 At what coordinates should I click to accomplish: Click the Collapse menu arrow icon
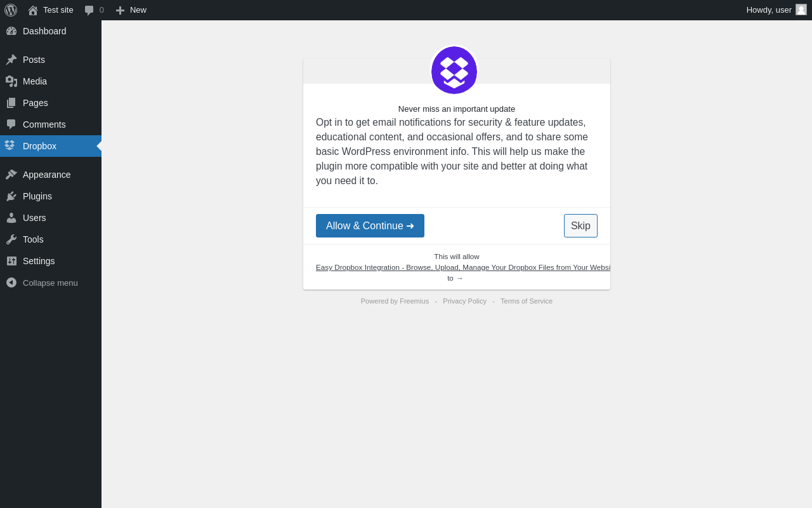click(11, 283)
